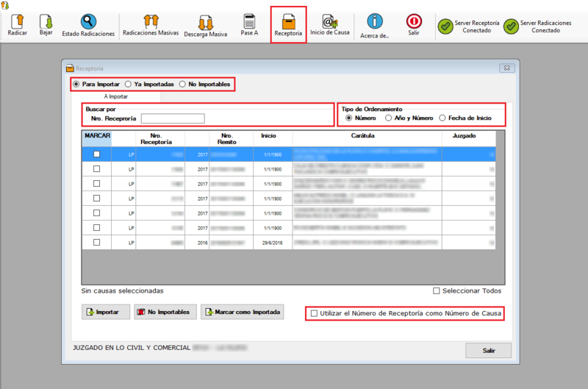Screen dimensions: 588x389
Task: Click the red Salir toolbar icon
Action: (x=414, y=21)
